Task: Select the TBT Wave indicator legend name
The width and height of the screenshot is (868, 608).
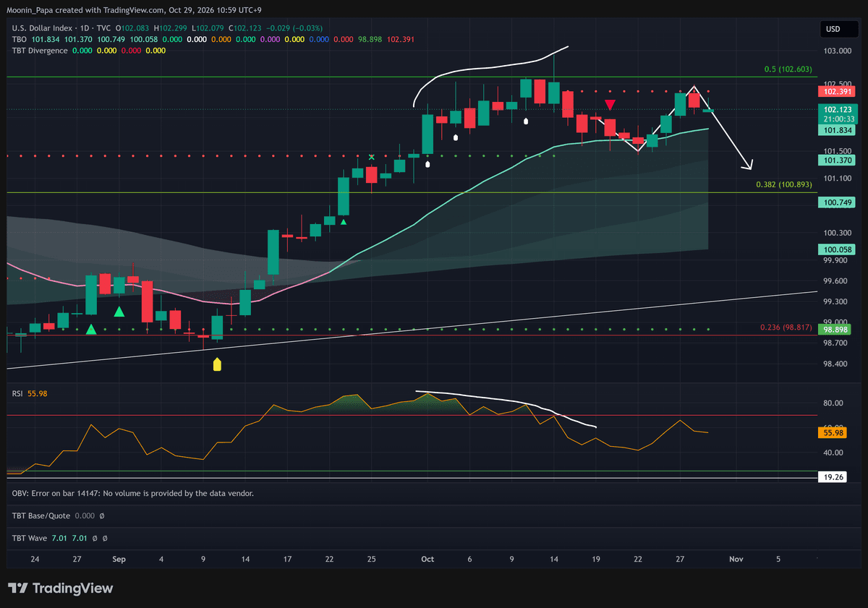Action: pos(31,539)
